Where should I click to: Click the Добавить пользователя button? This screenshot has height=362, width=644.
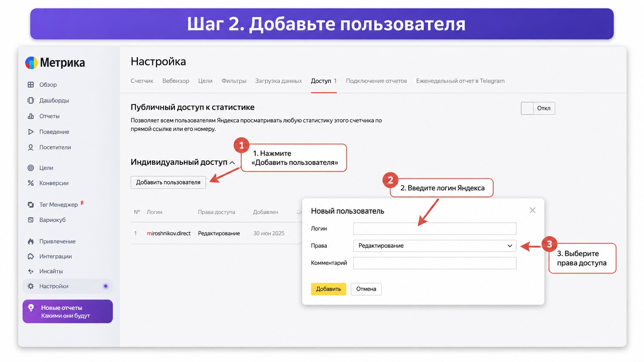tap(168, 182)
